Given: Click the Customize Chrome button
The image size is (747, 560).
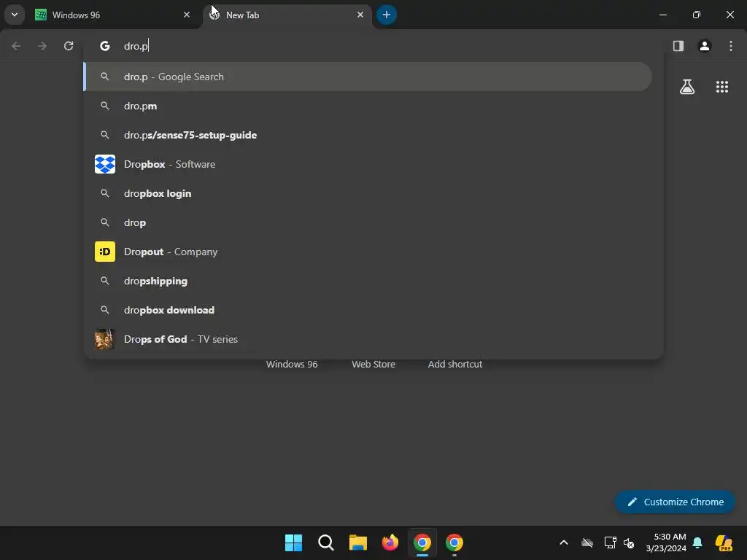Looking at the screenshot, I should [x=675, y=502].
